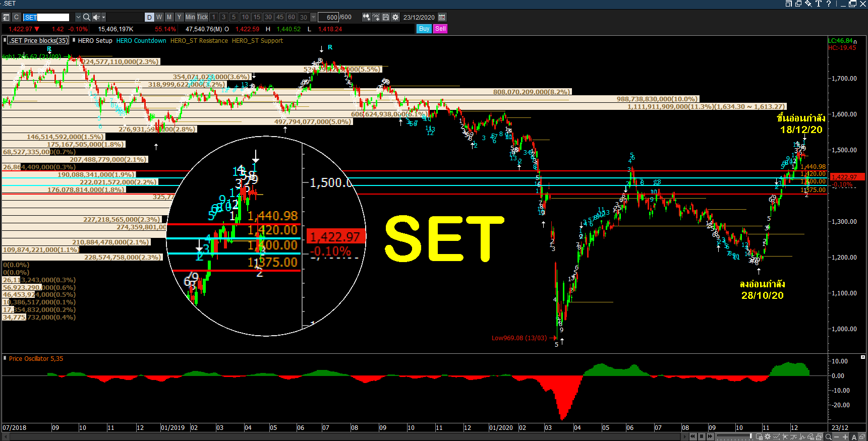Switch to the W weekly timeframe
Viewport: 868px width, 441px height.
[x=159, y=17]
